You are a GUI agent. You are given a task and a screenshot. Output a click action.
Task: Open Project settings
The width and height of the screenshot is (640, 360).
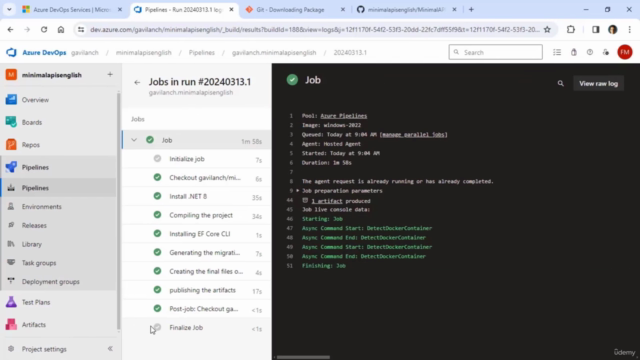(x=44, y=349)
